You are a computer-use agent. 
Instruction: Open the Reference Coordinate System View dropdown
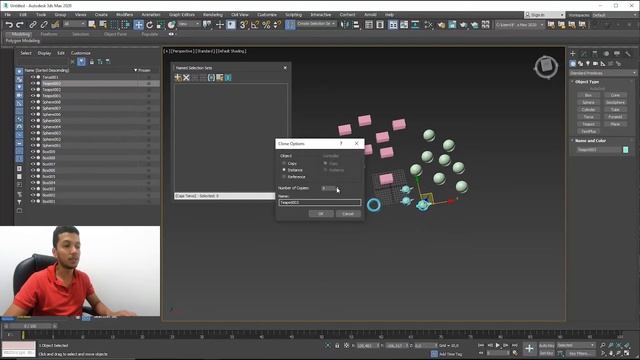tap(189, 24)
